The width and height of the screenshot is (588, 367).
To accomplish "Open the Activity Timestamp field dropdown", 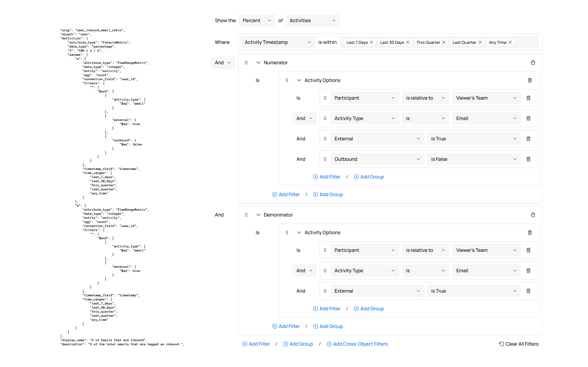I will (x=278, y=42).
